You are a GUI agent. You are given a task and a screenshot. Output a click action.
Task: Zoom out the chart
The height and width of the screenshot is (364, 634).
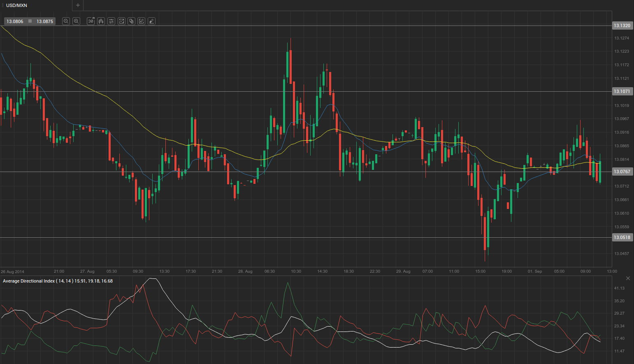click(66, 21)
